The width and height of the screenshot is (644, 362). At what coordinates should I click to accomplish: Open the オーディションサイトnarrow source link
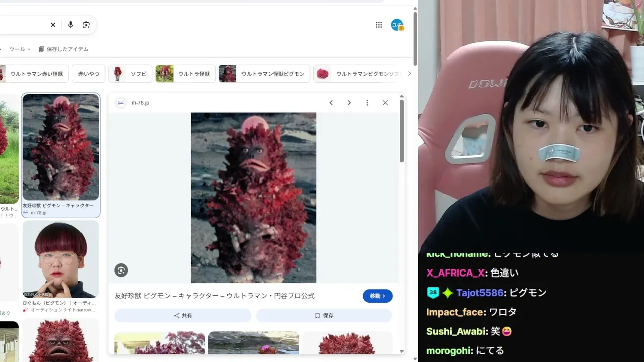tap(58, 310)
